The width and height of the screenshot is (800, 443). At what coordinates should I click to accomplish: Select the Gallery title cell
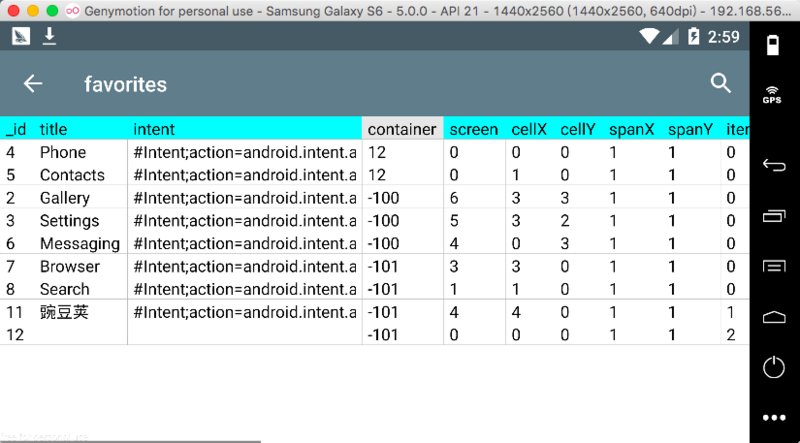click(x=65, y=198)
